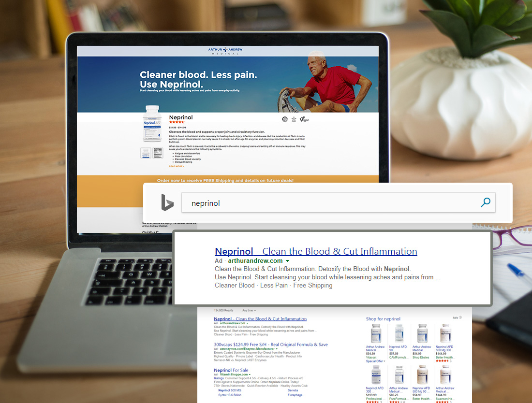Click the $54.99 - $144.99 price range text
Image resolution: width=532 pixels, height=403 pixels.
coord(177,128)
